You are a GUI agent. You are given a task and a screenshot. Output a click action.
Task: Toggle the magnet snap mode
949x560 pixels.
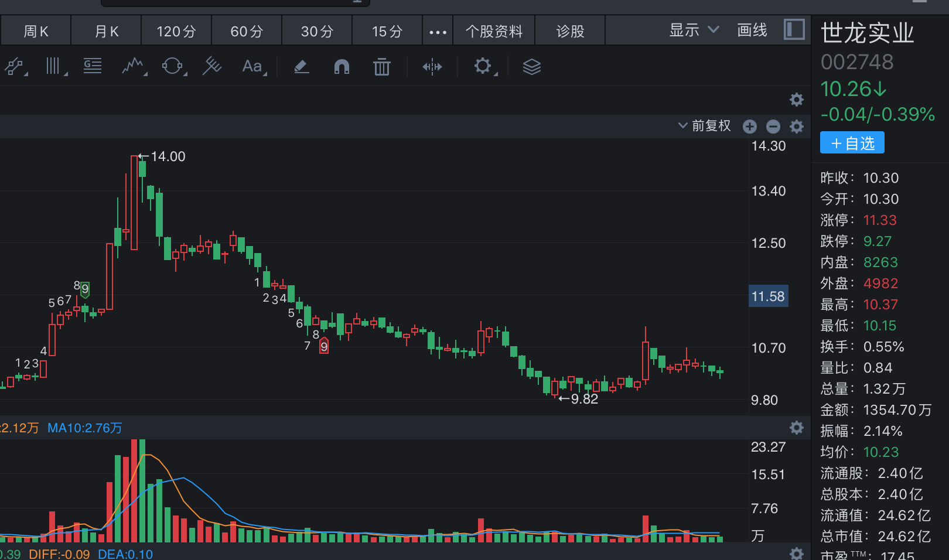(342, 67)
